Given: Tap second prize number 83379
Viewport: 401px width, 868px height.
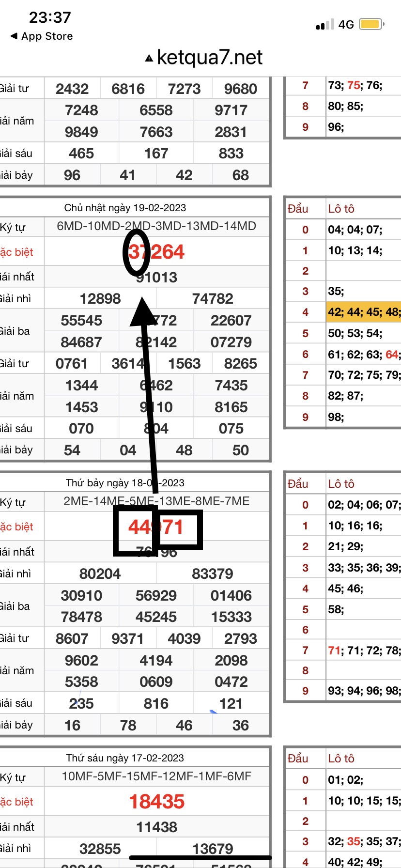Looking at the screenshot, I should tap(213, 574).
